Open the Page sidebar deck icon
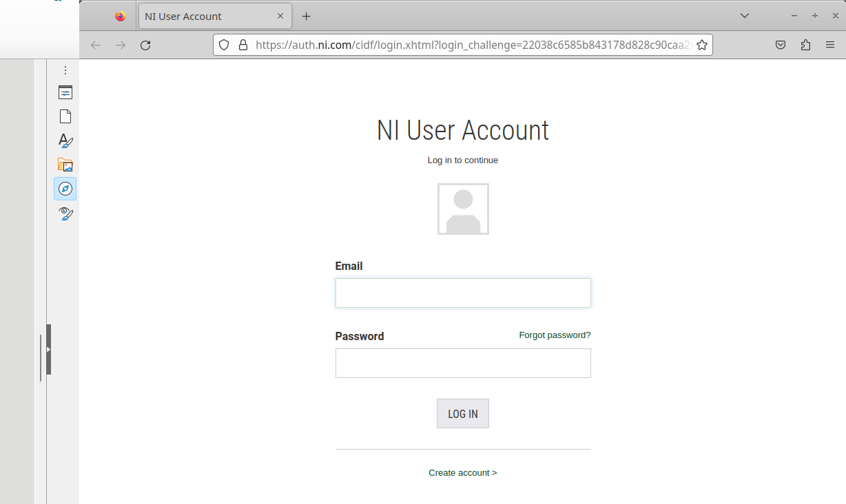Viewport: 846px width, 504px height. tap(65, 116)
